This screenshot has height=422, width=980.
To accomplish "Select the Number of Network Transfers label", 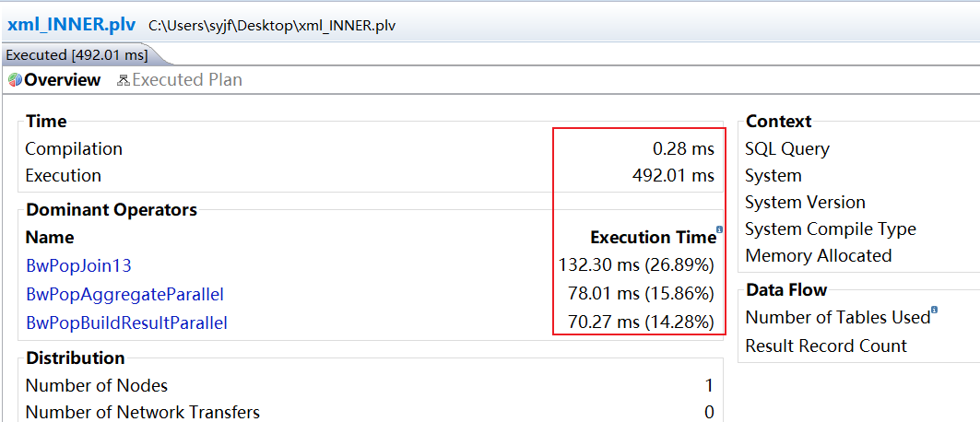I will click(143, 412).
